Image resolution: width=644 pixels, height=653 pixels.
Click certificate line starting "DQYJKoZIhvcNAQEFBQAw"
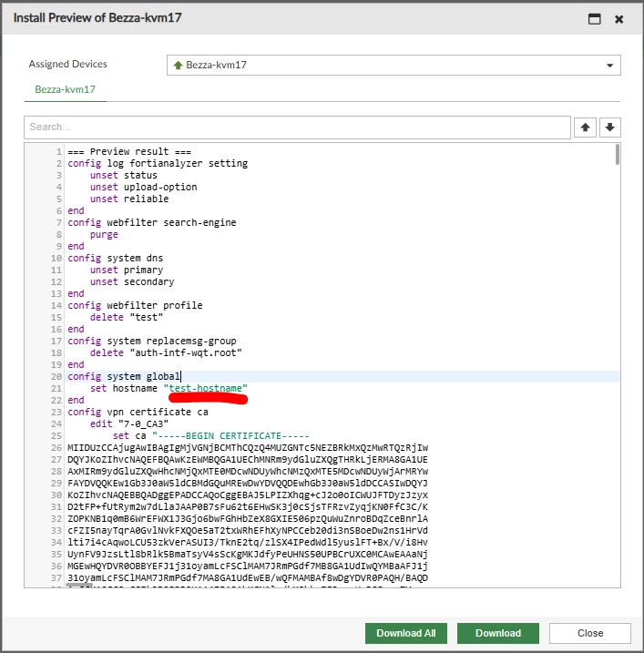click(248, 459)
